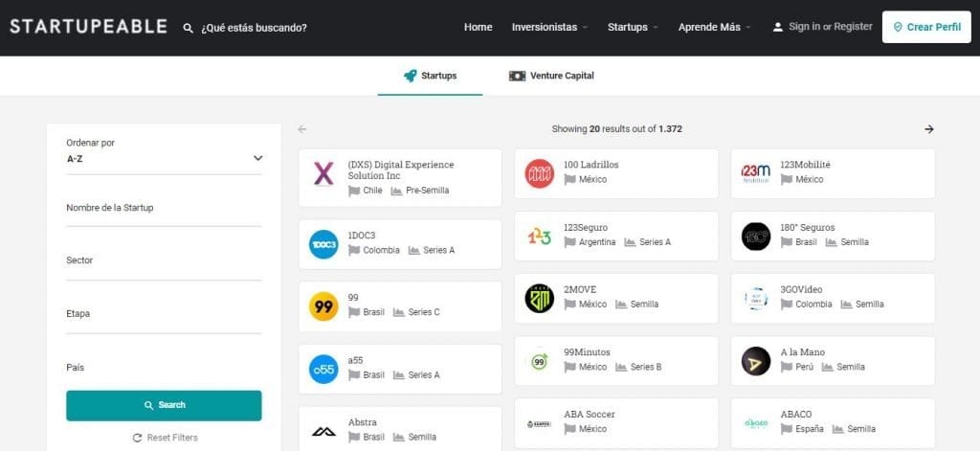Open the DXS Digital Experience Solution logo
Viewport: 980px width, 451px height.
pyautogui.click(x=323, y=173)
